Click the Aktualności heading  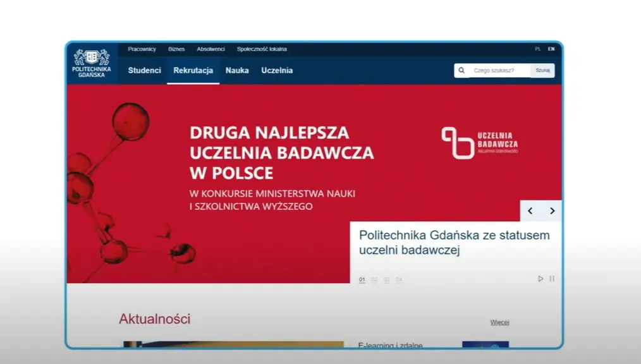pyautogui.click(x=154, y=318)
